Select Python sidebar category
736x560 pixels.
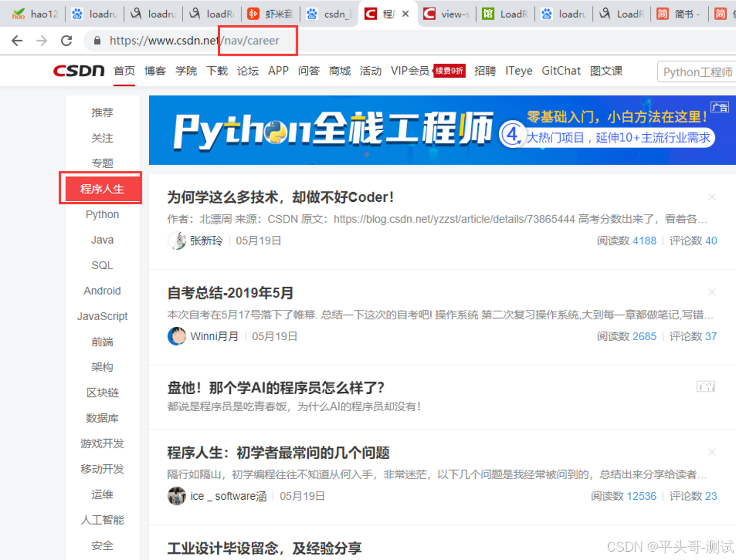click(102, 214)
